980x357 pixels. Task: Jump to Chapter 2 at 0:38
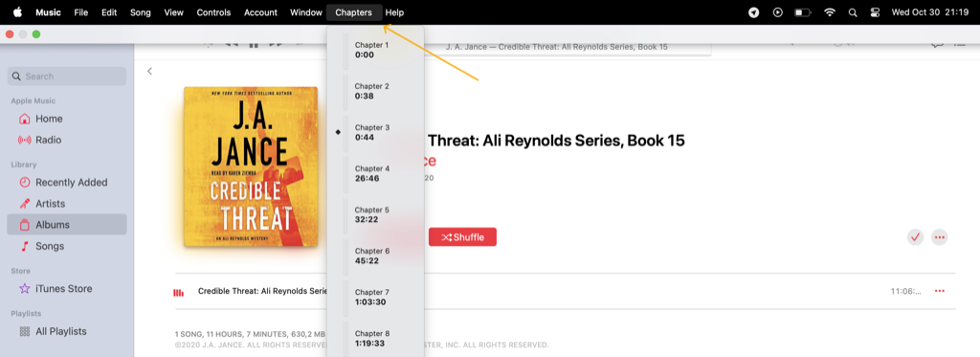pyautogui.click(x=375, y=91)
